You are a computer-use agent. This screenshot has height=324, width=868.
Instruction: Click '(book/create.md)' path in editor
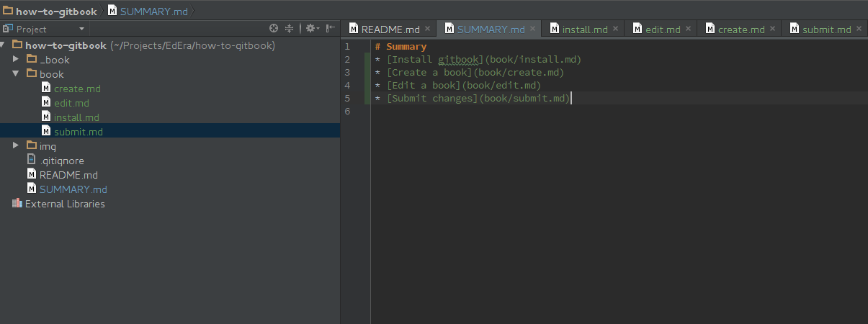coord(518,73)
